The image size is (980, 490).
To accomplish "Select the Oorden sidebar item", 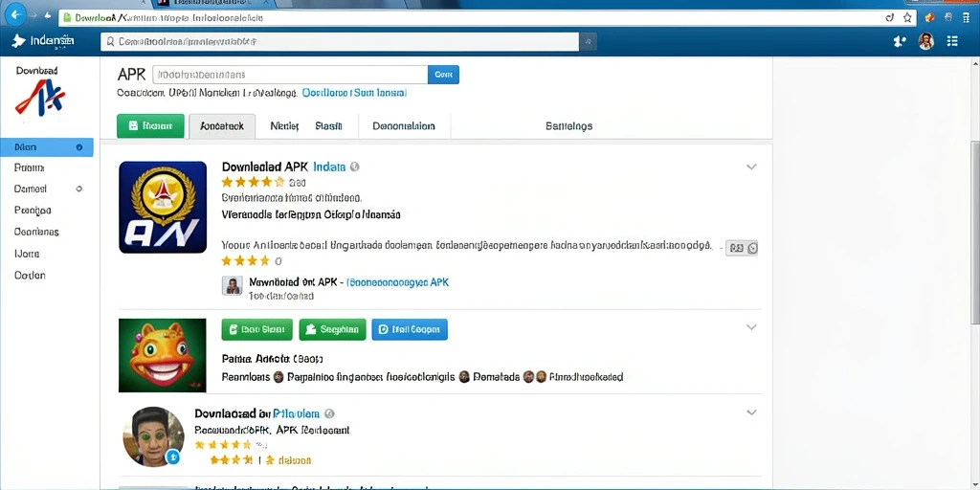I will point(30,275).
